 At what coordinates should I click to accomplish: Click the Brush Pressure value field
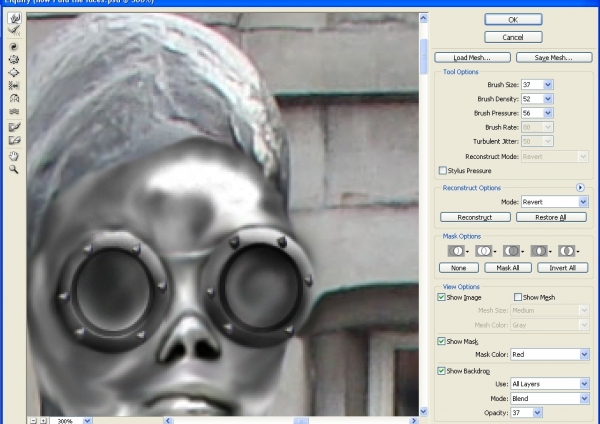point(532,113)
